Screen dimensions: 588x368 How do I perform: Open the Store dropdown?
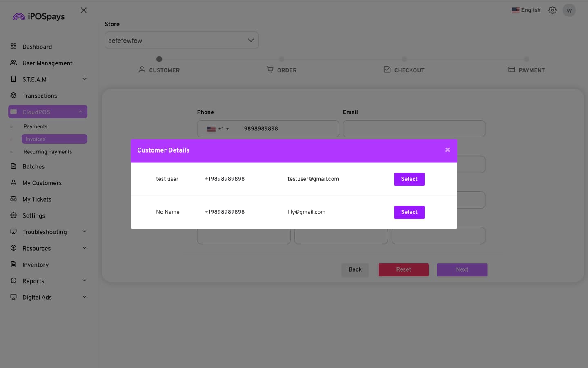coord(182,40)
